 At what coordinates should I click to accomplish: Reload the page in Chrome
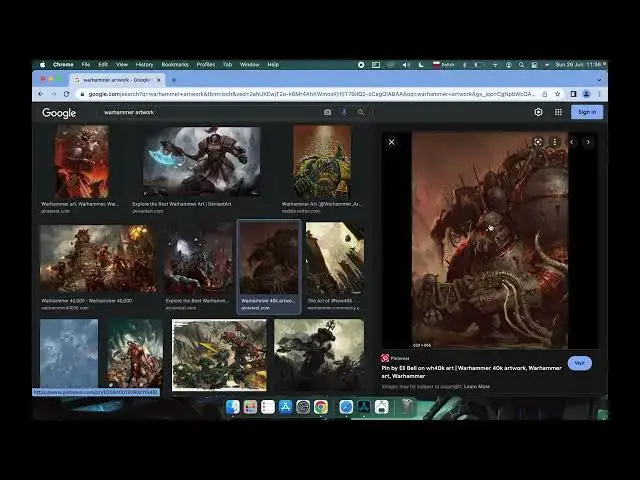(66, 94)
